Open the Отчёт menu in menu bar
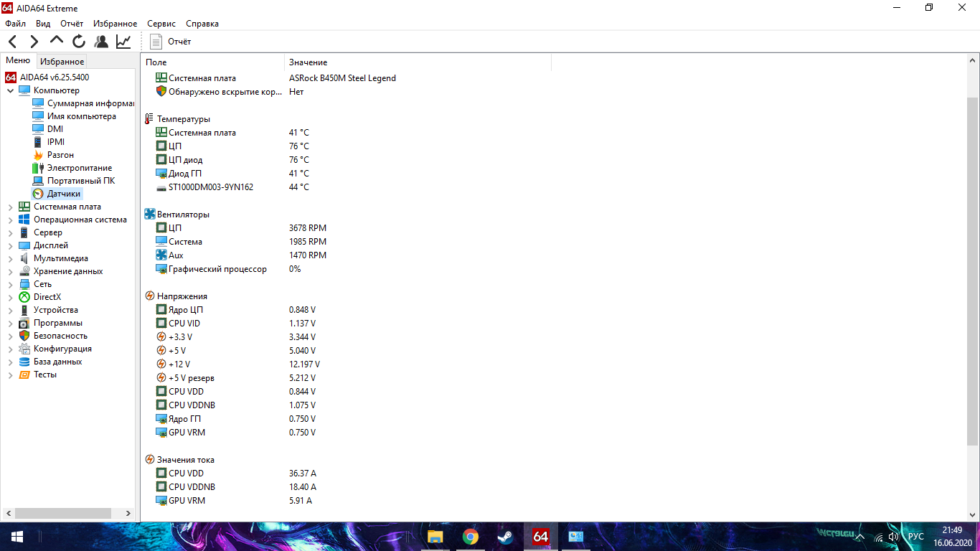980x551 pixels. tap(72, 24)
